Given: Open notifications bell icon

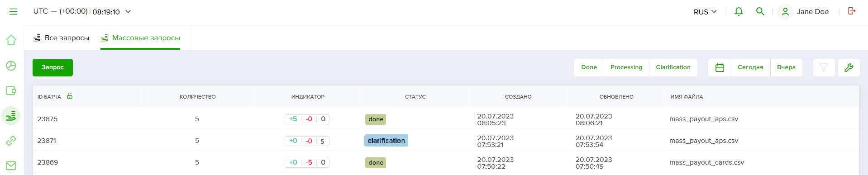Looking at the screenshot, I should pyautogui.click(x=739, y=11).
